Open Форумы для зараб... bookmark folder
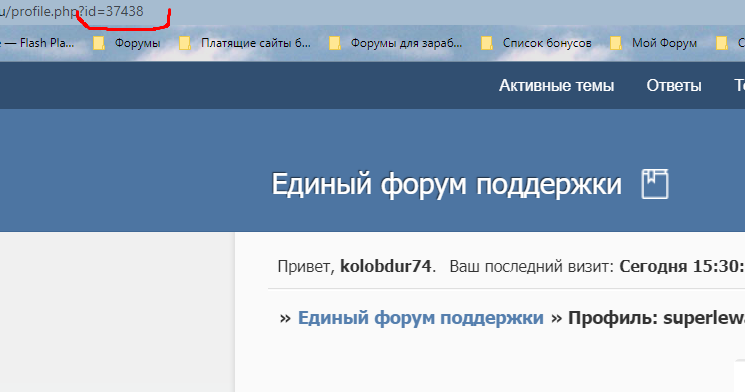This screenshot has height=392, width=745. [x=406, y=43]
